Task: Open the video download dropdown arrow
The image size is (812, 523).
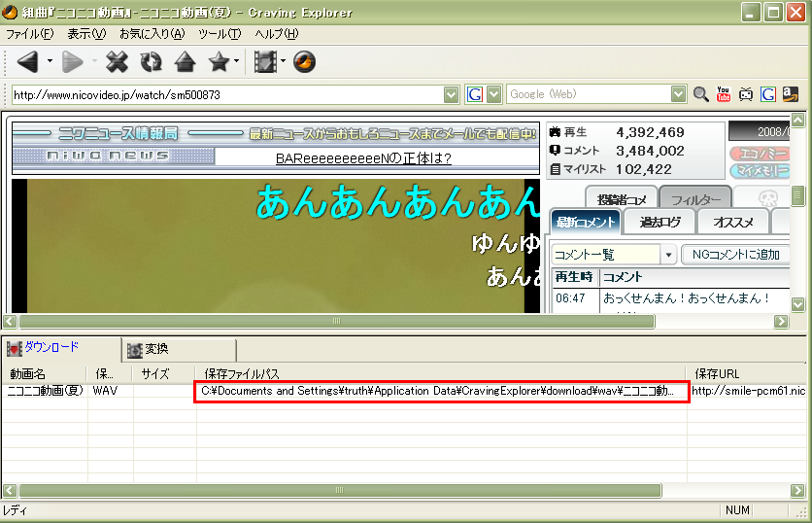Action: [x=283, y=61]
